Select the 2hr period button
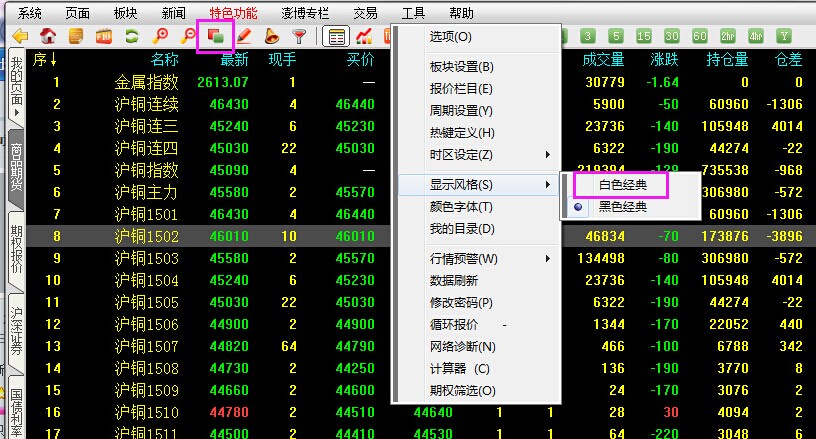This screenshot has height=439, width=816. tap(728, 36)
